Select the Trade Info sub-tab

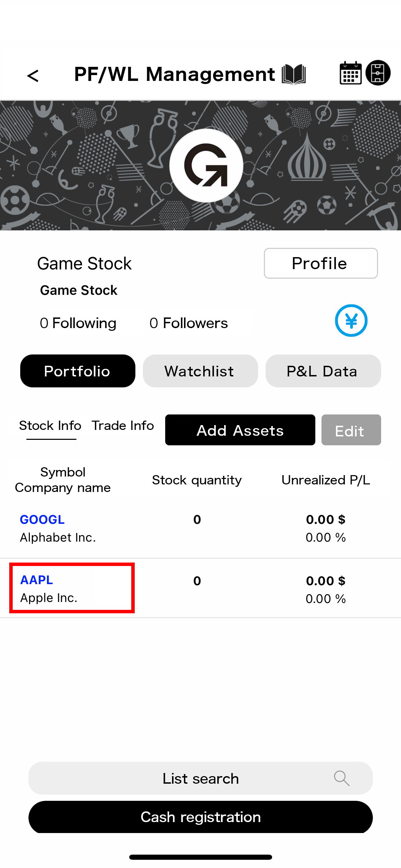click(123, 426)
